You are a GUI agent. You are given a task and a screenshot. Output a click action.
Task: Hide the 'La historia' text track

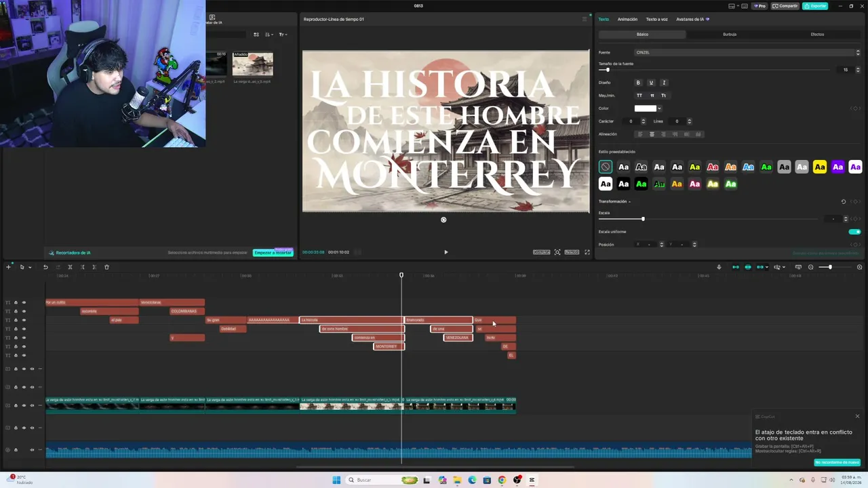[x=24, y=320]
